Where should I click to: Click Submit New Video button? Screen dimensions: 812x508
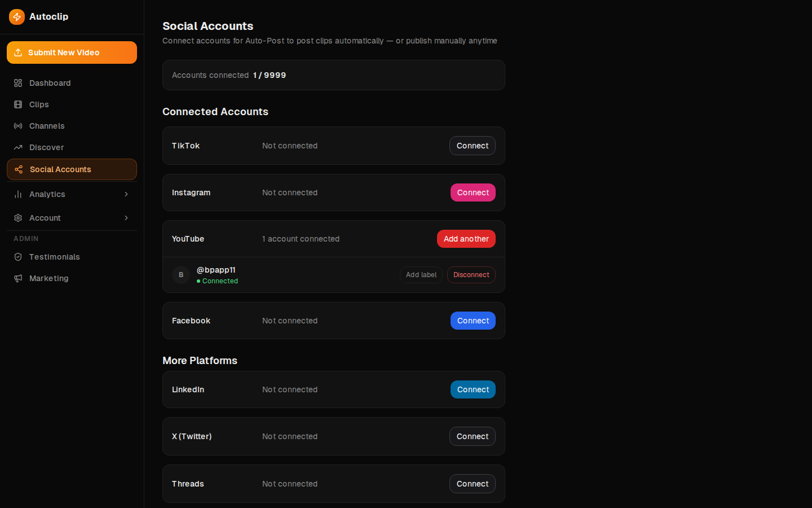(x=72, y=52)
